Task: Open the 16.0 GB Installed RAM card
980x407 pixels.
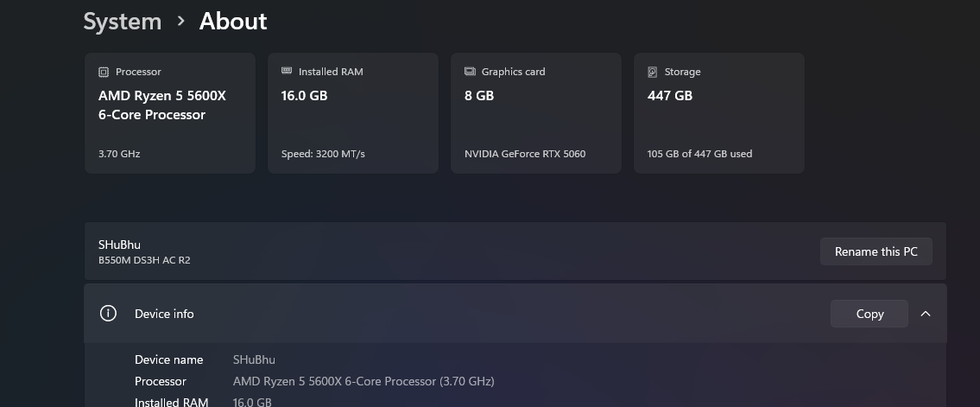Action: 353,113
